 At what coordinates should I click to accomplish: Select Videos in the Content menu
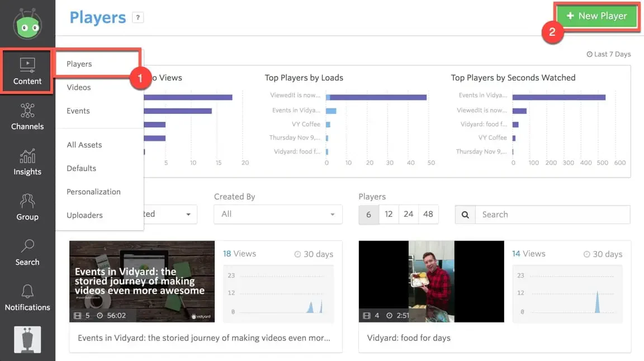coord(78,87)
